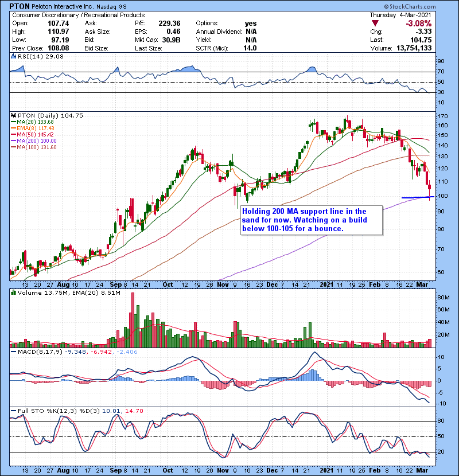Click the Last price value 104.75 in header
The width and height of the screenshot is (459, 476).
tap(421, 40)
